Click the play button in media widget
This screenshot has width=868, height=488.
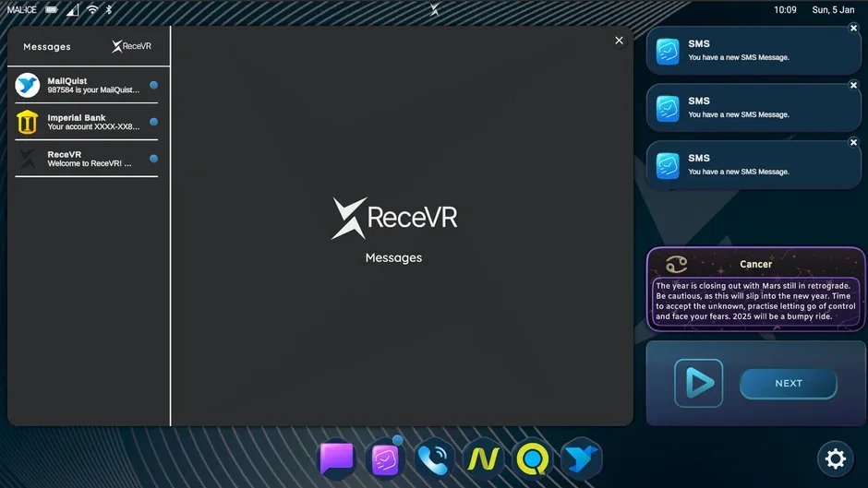pos(699,383)
